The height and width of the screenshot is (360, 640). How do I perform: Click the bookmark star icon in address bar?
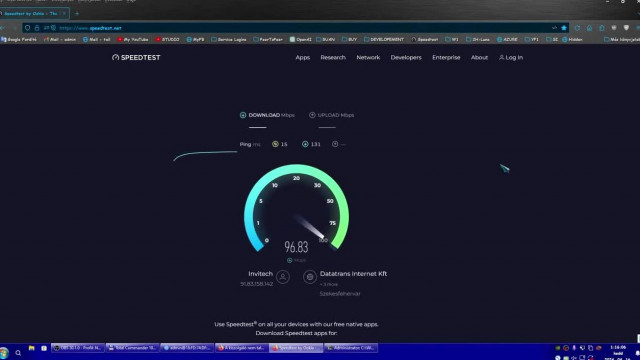tap(564, 28)
